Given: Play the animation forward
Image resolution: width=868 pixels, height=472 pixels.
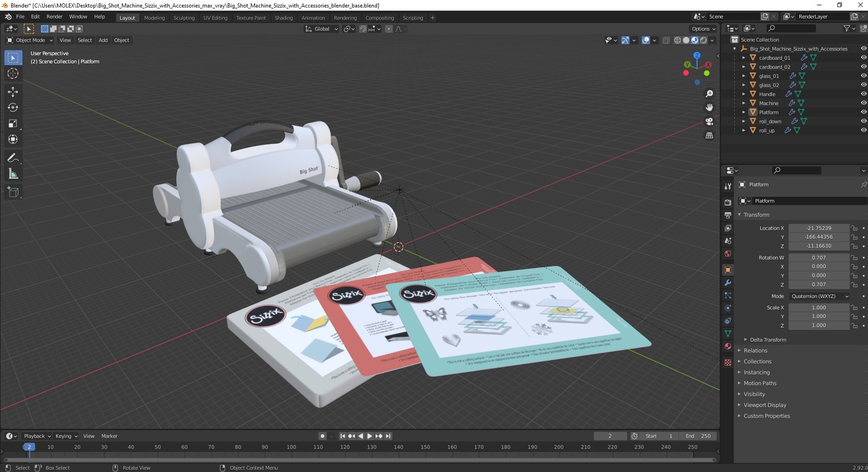Looking at the screenshot, I should point(370,436).
